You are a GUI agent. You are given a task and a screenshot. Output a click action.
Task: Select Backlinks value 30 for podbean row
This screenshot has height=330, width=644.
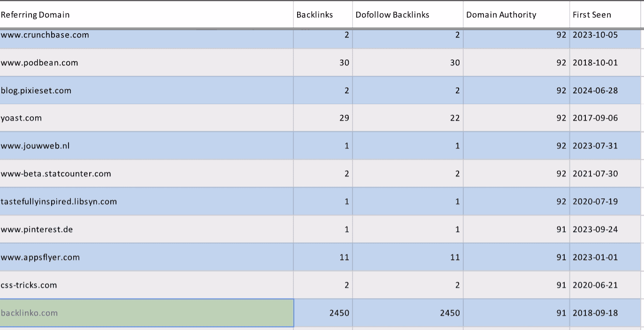323,62
